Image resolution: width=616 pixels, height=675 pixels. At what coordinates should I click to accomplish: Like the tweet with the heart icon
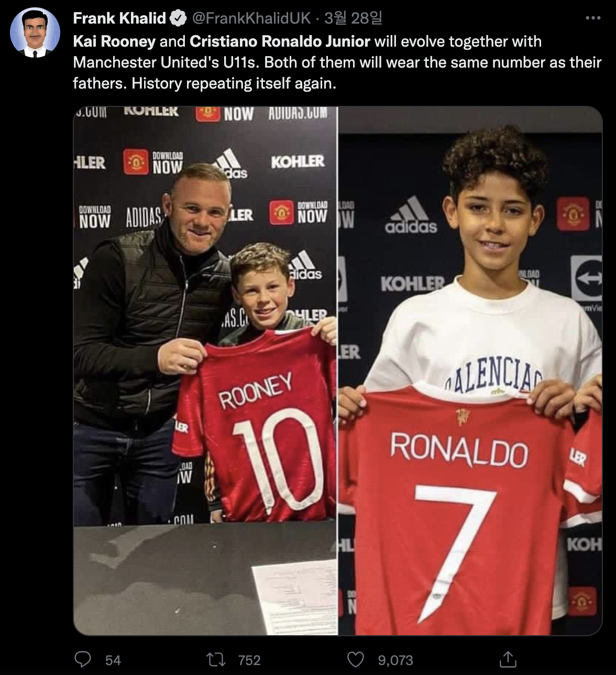[356, 659]
